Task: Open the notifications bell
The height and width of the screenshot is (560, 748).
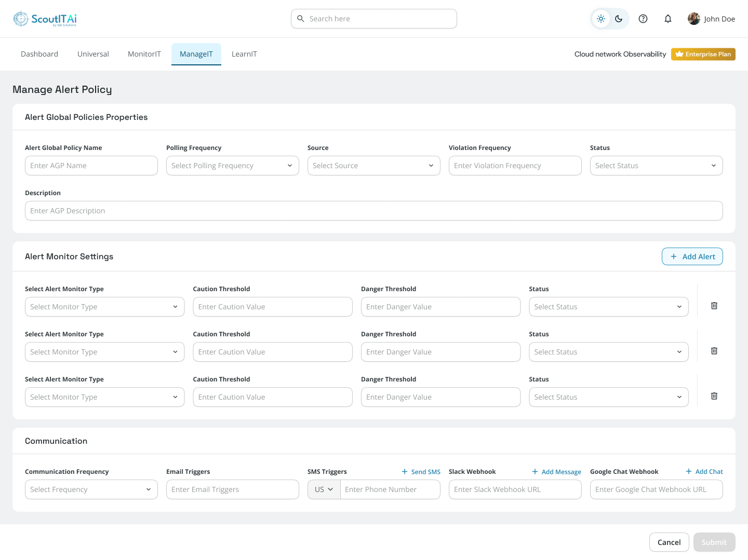Action: [668, 19]
